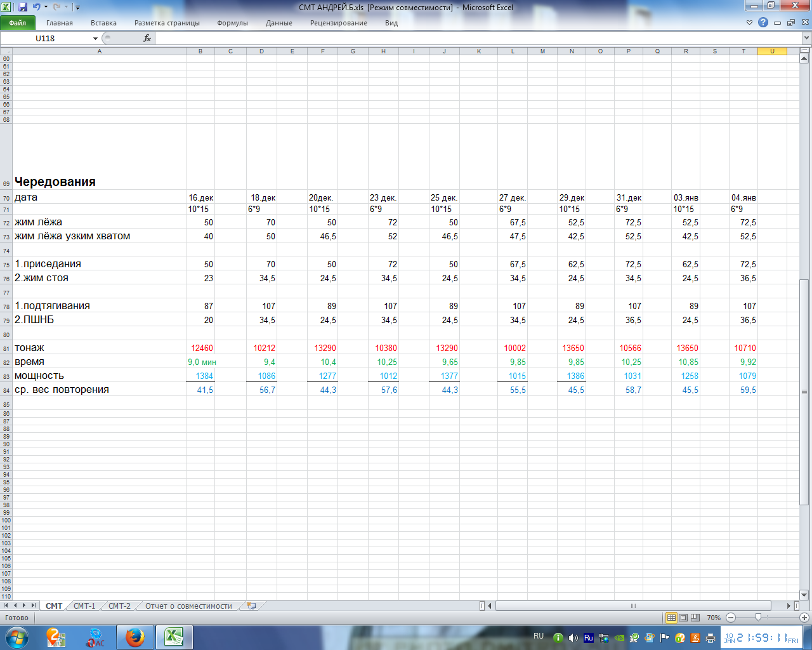Open Firefox from the taskbar
Viewport: 812px width, 650px height.
(x=134, y=637)
